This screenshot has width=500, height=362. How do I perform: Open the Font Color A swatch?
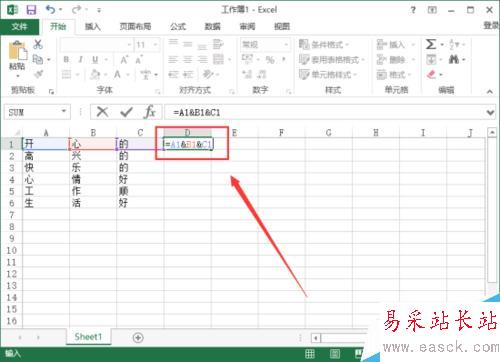(117, 74)
